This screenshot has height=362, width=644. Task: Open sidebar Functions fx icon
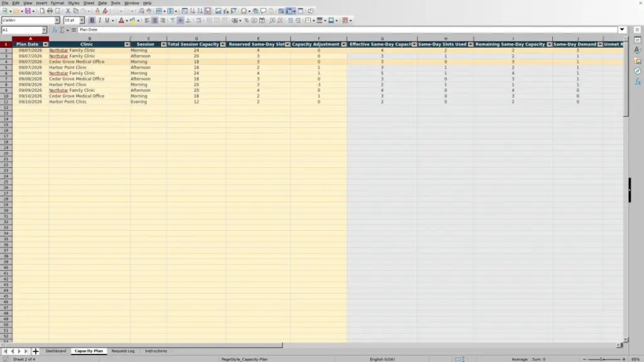[638, 82]
